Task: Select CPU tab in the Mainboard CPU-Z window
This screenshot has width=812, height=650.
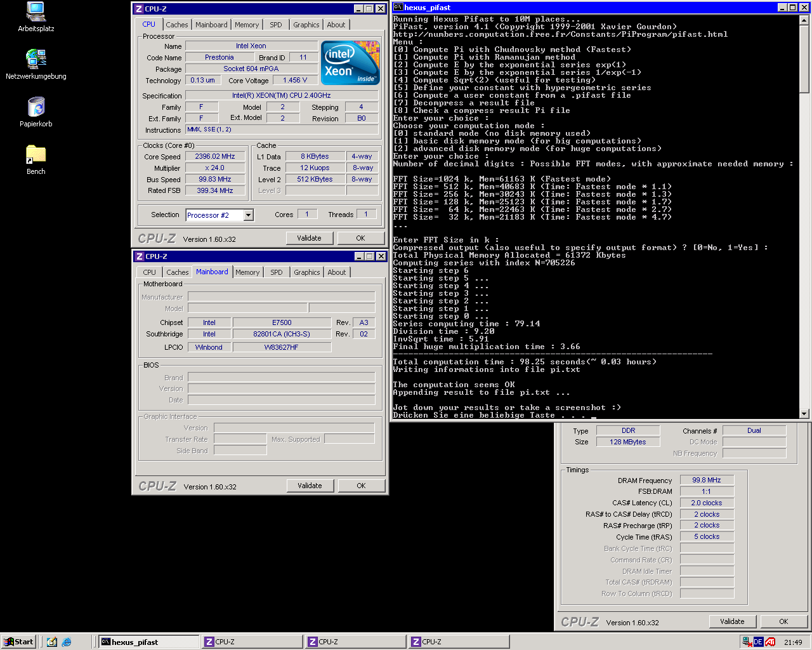Action: 150,272
